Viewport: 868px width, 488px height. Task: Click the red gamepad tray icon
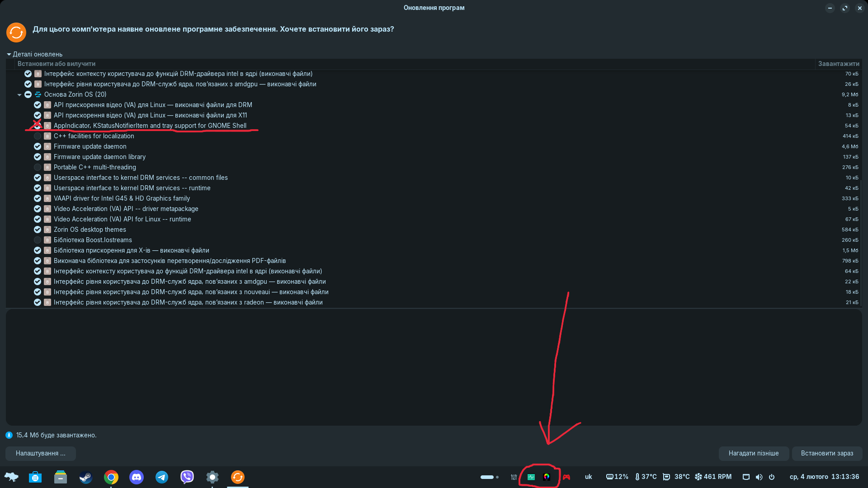pyautogui.click(x=566, y=477)
